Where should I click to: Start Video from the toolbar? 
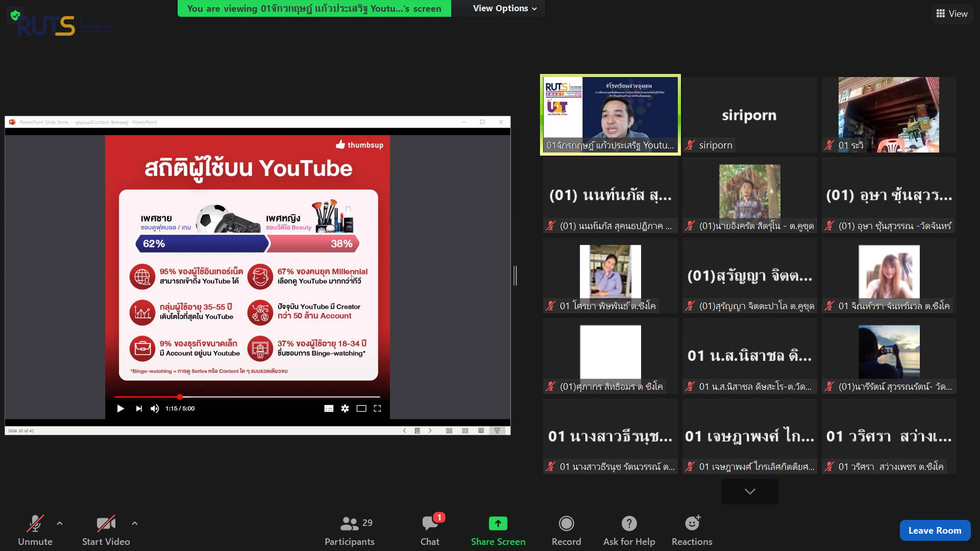click(x=106, y=531)
